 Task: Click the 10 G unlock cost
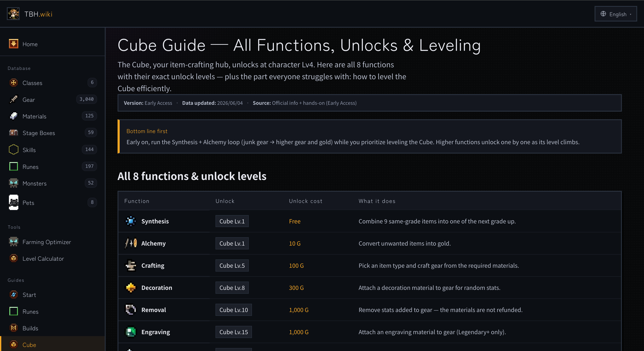pyautogui.click(x=295, y=243)
